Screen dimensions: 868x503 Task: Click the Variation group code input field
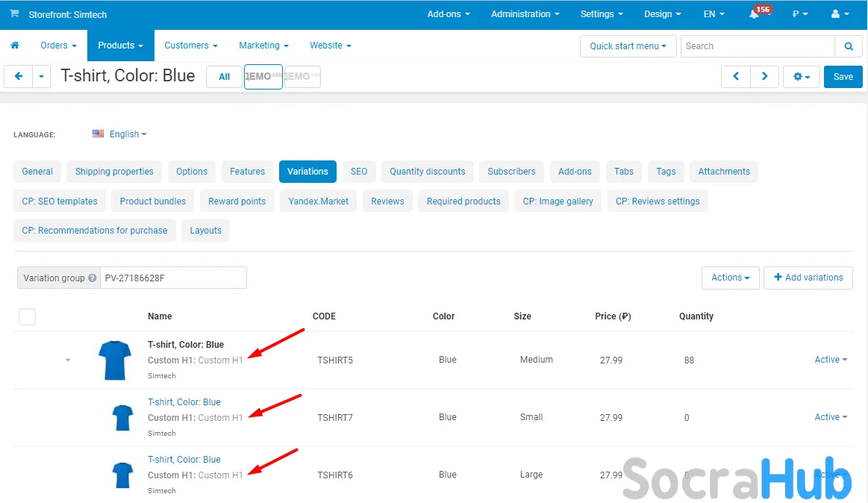pyautogui.click(x=173, y=278)
